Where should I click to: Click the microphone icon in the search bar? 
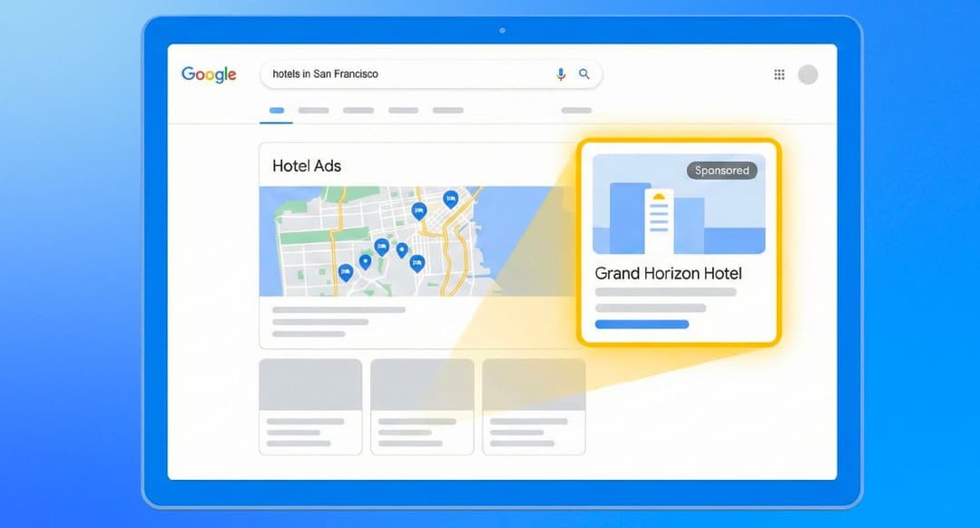[561, 73]
